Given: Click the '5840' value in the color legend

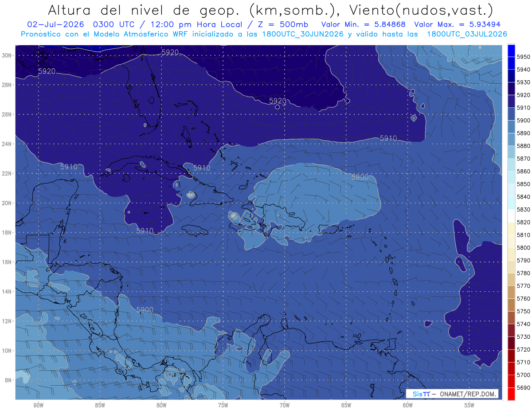Looking at the screenshot, I should pos(523,197).
